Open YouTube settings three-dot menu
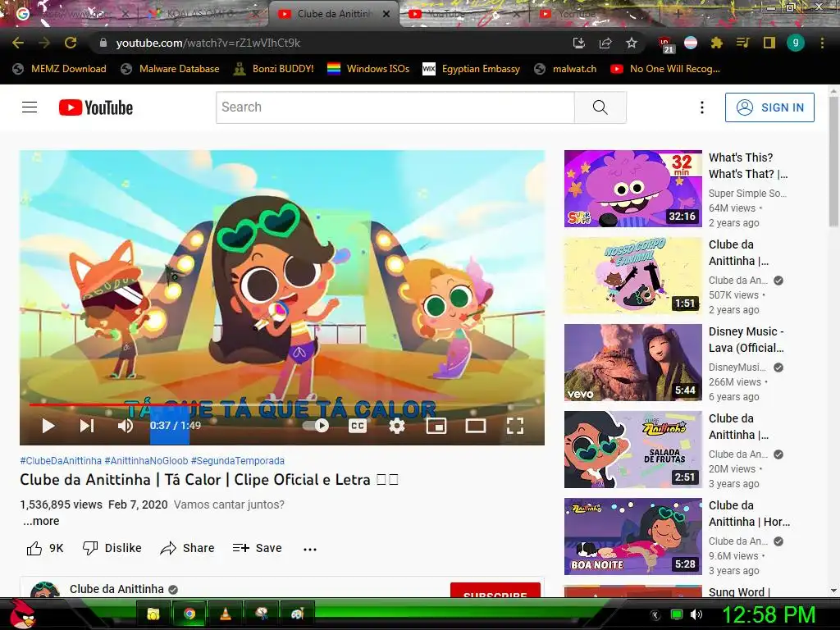The height and width of the screenshot is (630, 840). pos(702,107)
